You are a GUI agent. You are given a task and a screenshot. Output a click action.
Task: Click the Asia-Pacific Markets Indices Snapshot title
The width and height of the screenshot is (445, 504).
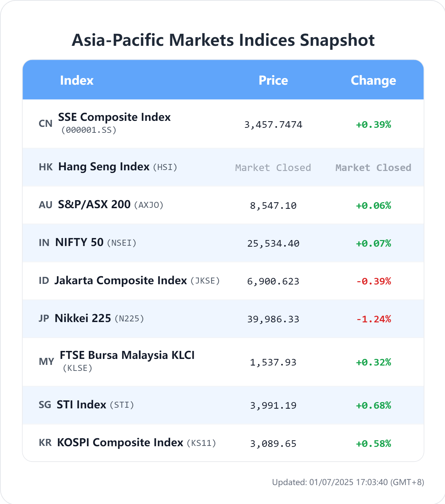[223, 40]
